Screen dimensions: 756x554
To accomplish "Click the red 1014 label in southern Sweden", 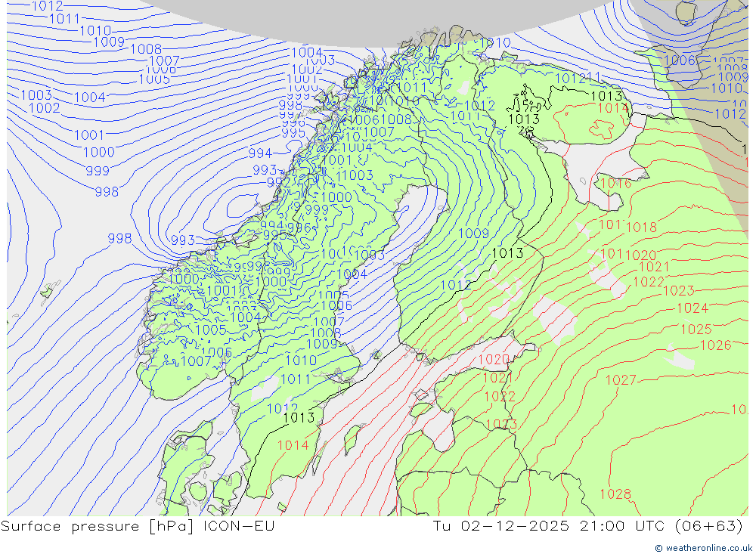I will (293, 445).
